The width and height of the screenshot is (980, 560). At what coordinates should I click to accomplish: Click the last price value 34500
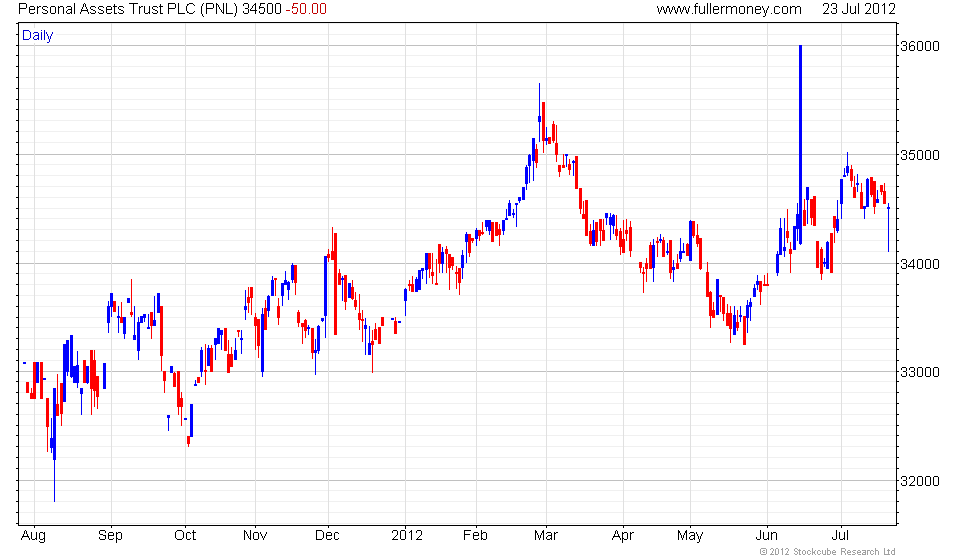coord(262,9)
